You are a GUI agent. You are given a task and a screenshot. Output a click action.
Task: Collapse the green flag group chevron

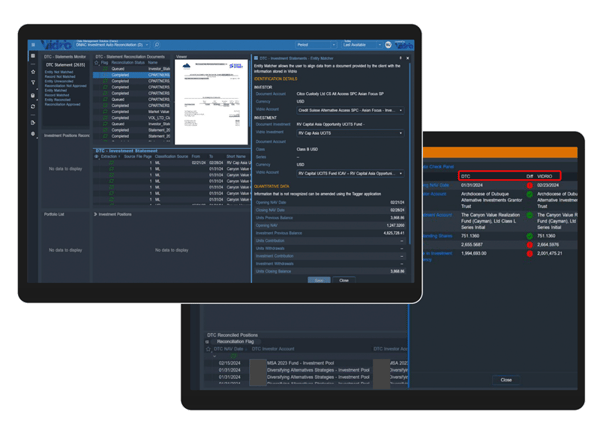214,356
